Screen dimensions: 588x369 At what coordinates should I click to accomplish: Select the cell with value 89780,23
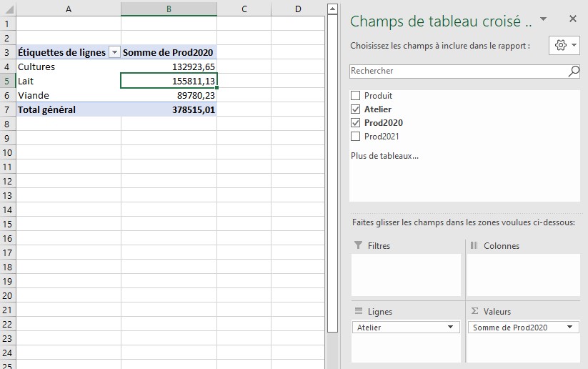169,95
